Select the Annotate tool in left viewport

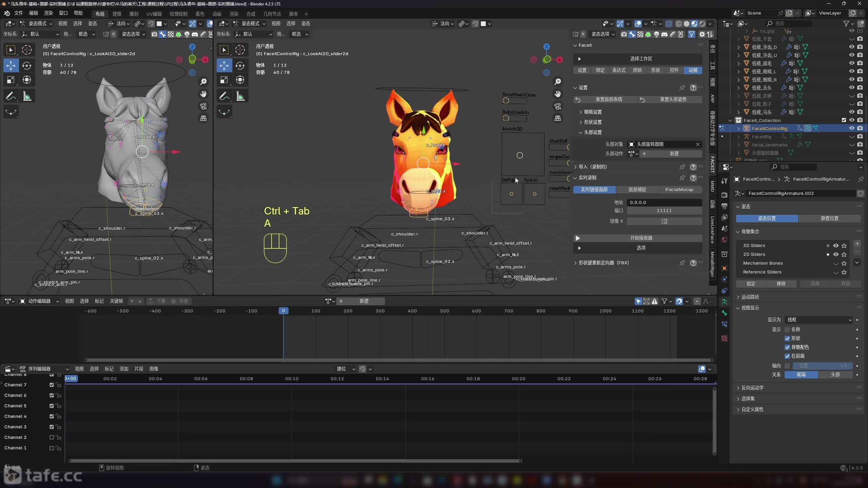(x=11, y=97)
